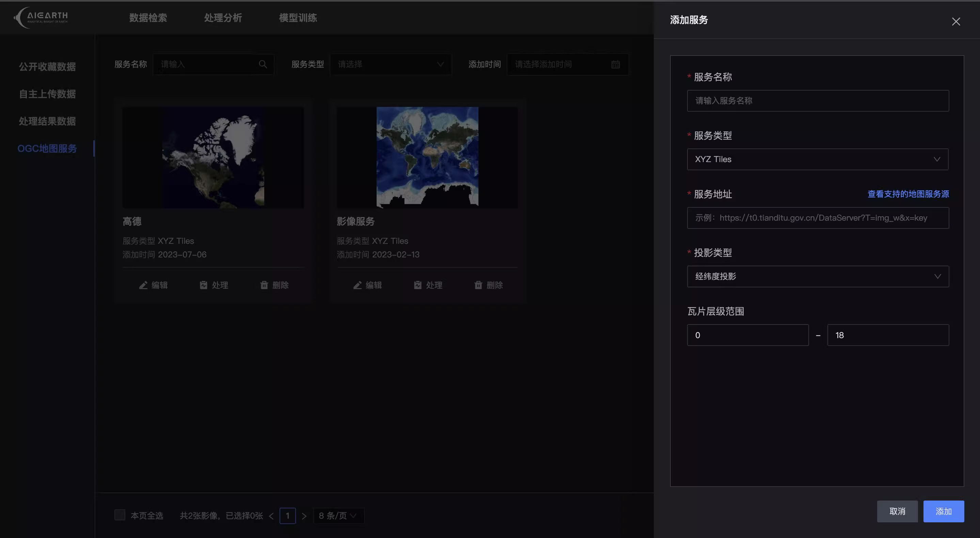Open the 服务类型 XYZ Tiles dropdown
Viewport: 980px width, 538px height.
pyautogui.click(x=817, y=159)
